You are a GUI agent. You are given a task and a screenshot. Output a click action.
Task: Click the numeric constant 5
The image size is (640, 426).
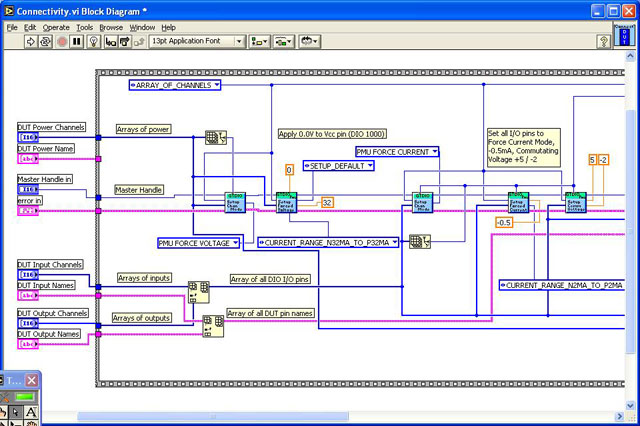592,160
